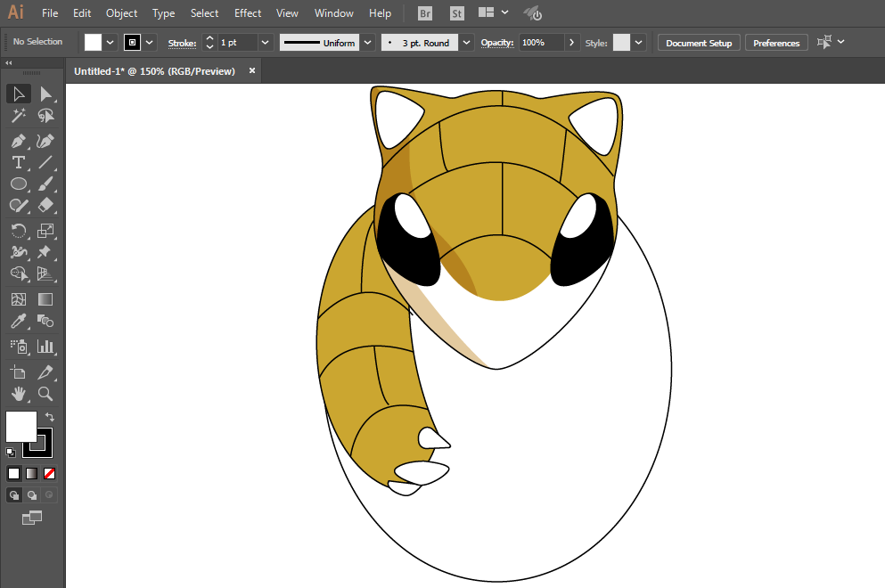
Task: Pick the Type tool
Action: click(x=18, y=162)
